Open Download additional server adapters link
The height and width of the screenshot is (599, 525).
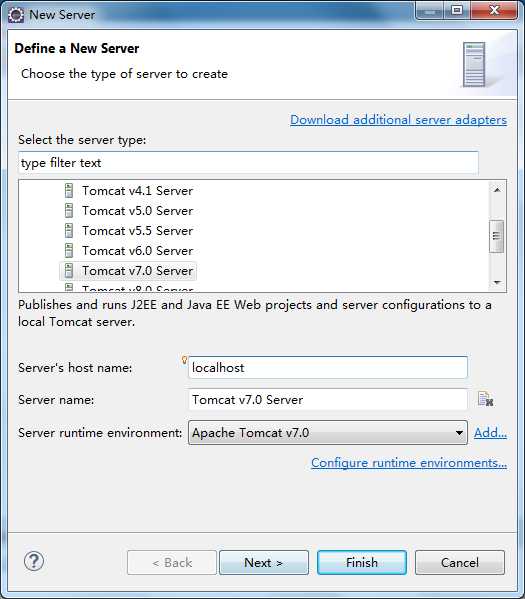tap(398, 120)
